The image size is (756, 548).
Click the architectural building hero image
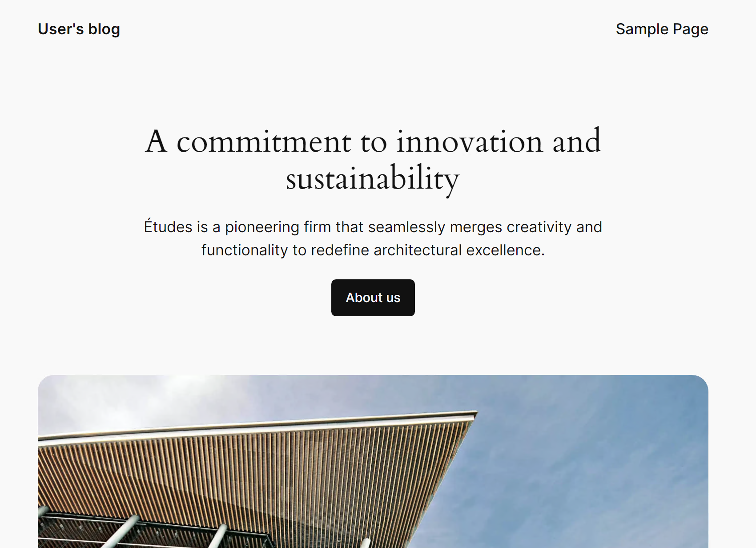tap(373, 461)
